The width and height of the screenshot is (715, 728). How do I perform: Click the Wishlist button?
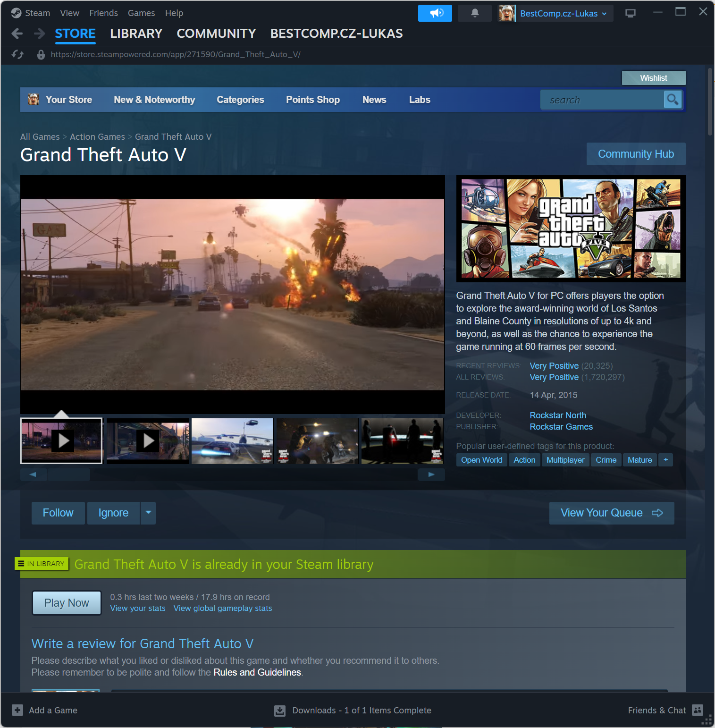tap(654, 78)
